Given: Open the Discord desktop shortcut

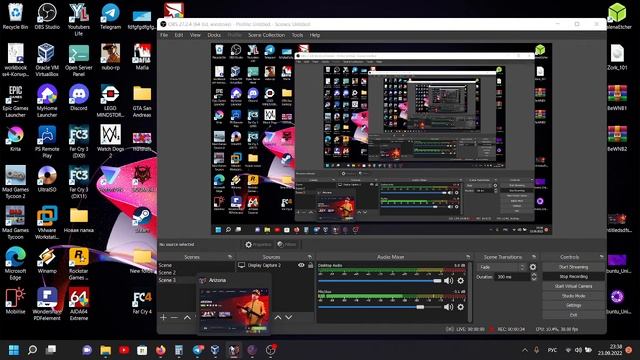Looking at the screenshot, I should [x=79, y=98].
